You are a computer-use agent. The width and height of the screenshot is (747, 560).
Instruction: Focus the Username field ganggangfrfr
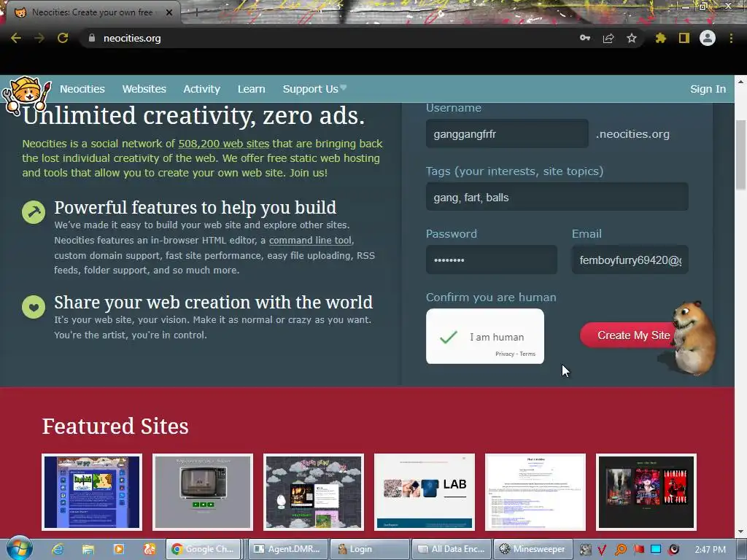click(507, 134)
